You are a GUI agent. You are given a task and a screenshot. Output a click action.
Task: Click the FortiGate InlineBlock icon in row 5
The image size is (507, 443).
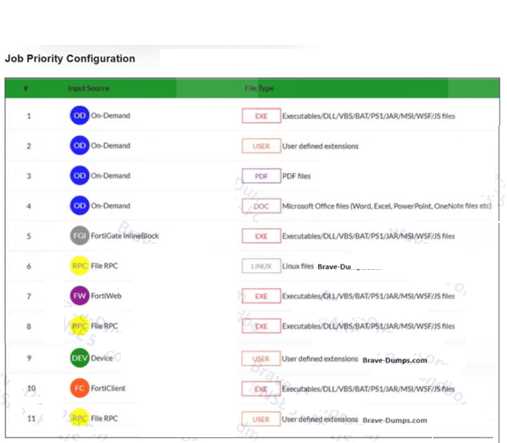(80, 236)
